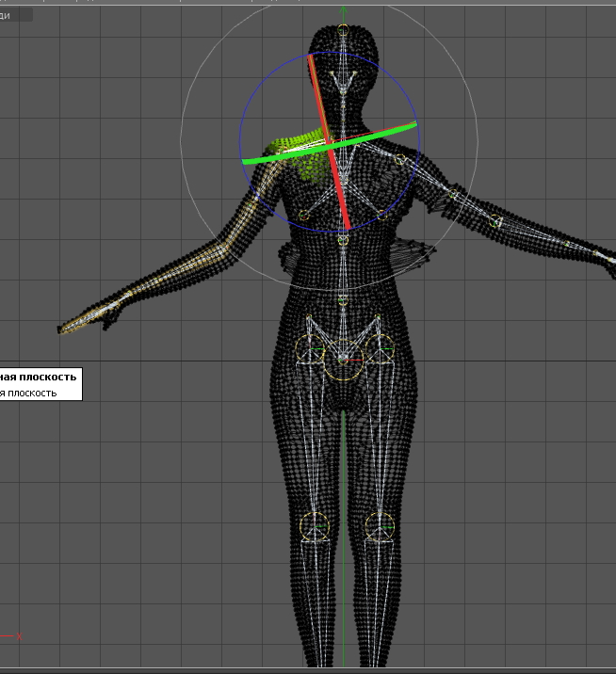Select the green bone nub above the head
This screenshot has height=674, width=616.
pyautogui.click(x=343, y=13)
